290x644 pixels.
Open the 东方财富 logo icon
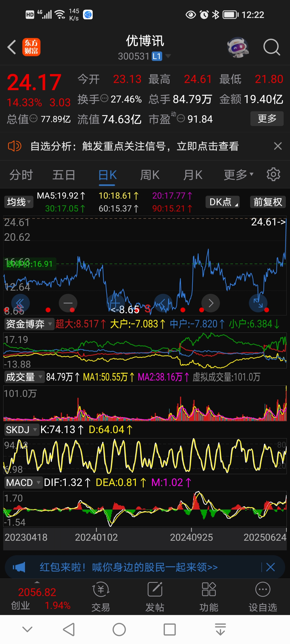[31, 47]
